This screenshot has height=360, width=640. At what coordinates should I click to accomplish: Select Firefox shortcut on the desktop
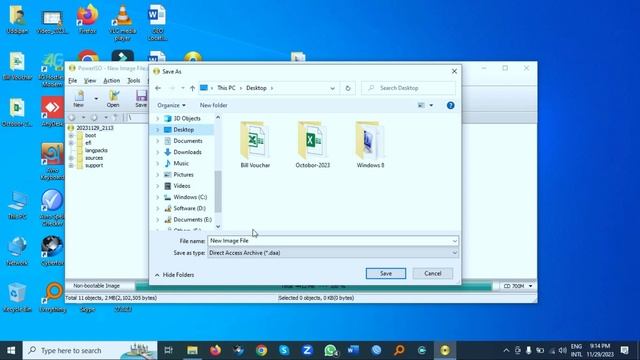pyautogui.click(x=87, y=20)
